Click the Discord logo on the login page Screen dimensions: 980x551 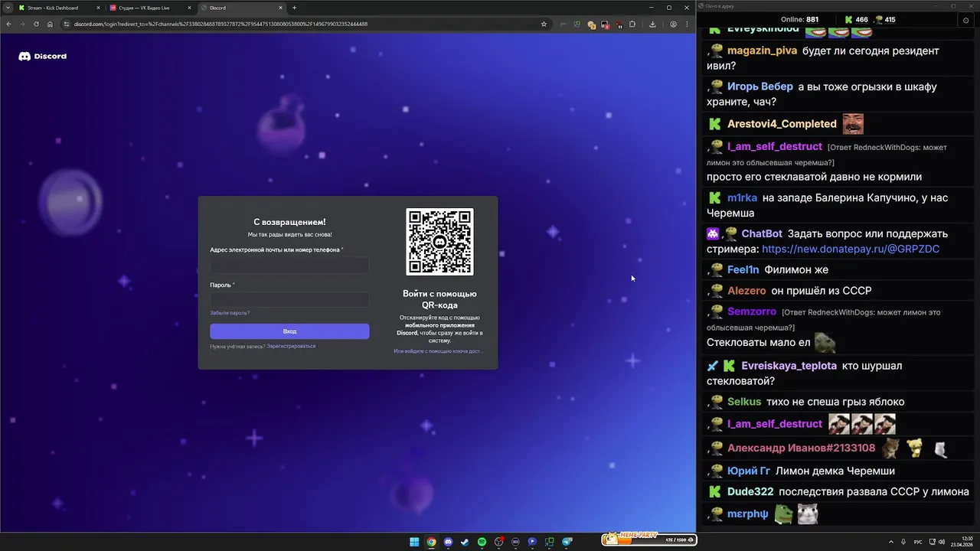click(43, 56)
